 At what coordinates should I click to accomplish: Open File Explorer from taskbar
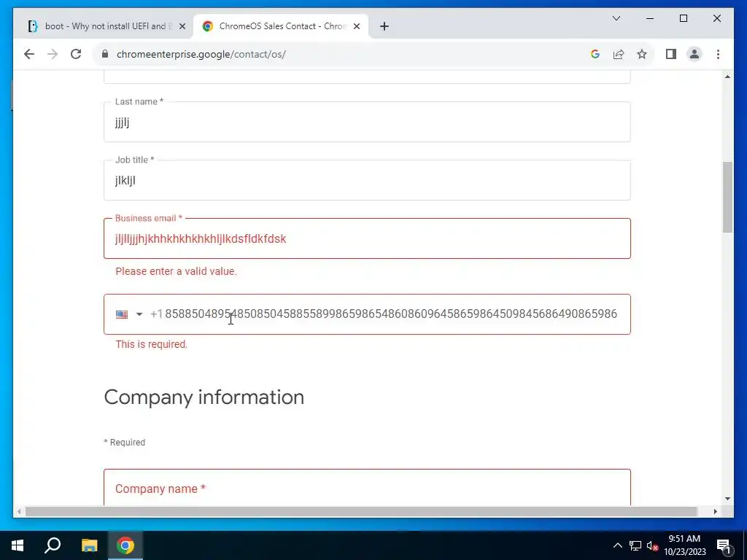[x=89, y=545]
